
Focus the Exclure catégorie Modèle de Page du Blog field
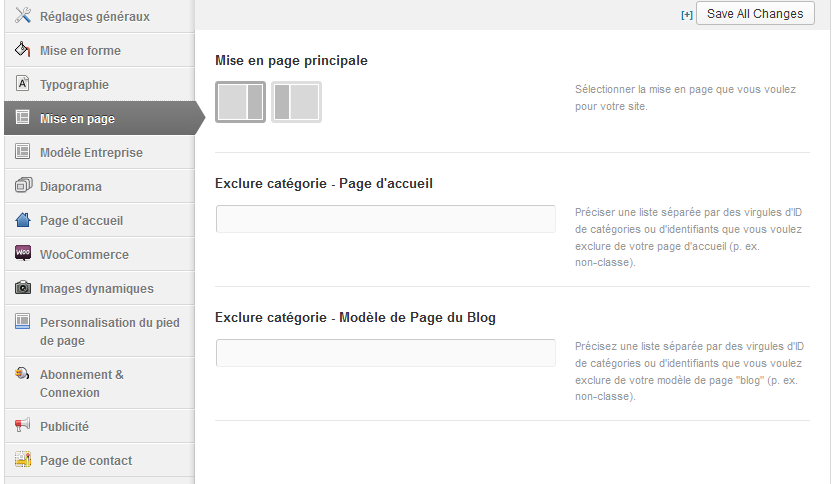(x=385, y=353)
